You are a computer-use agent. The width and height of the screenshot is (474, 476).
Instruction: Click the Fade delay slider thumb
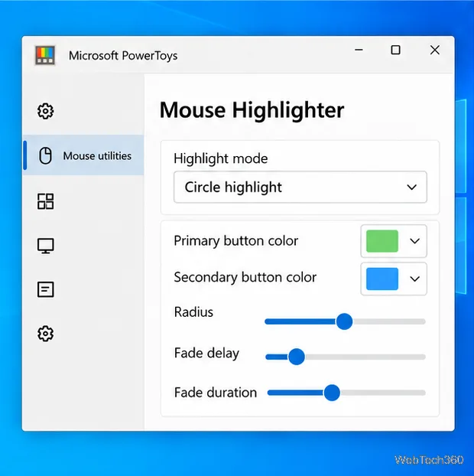(x=297, y=357)
